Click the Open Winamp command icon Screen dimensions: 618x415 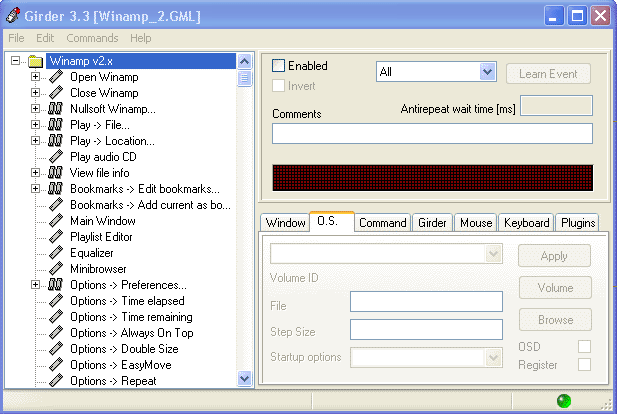click(56, 77)
